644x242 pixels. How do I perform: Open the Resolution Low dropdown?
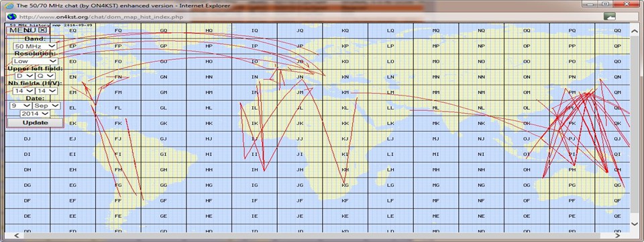pyautogui.click(x=35, y=61)
